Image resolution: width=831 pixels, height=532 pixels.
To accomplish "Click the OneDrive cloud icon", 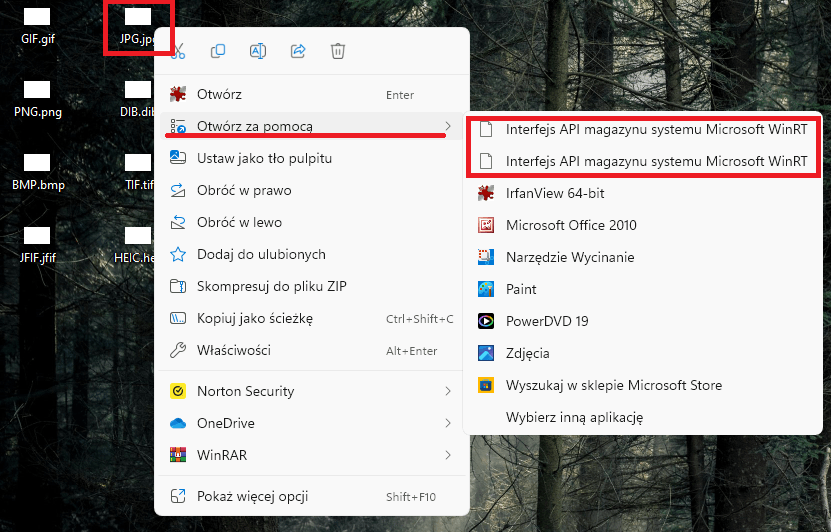I will (x=178, y=423).
